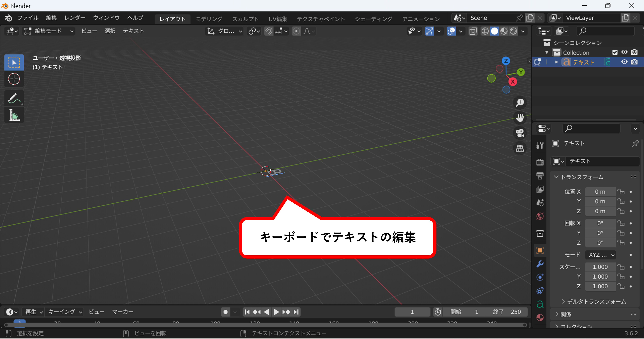Open the World properties globe icon
The width and height of the screenshot is (644, 339).
[540, 216]
